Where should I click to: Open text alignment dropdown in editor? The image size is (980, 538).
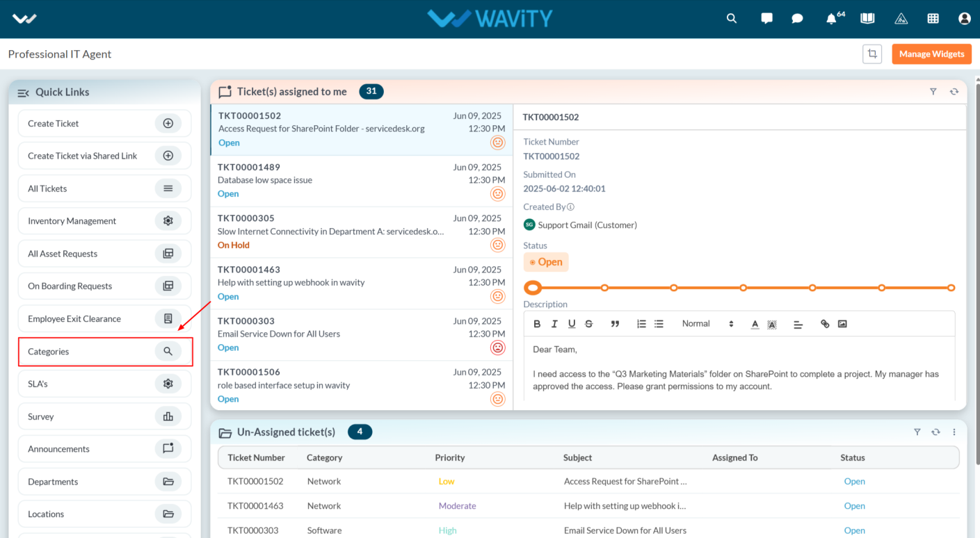coord(798,324)
